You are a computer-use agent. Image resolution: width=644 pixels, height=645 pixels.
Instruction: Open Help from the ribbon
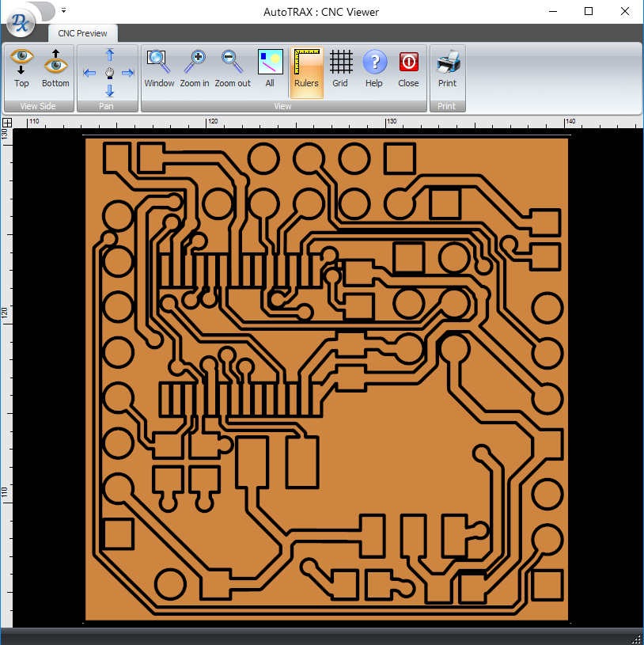374,68
